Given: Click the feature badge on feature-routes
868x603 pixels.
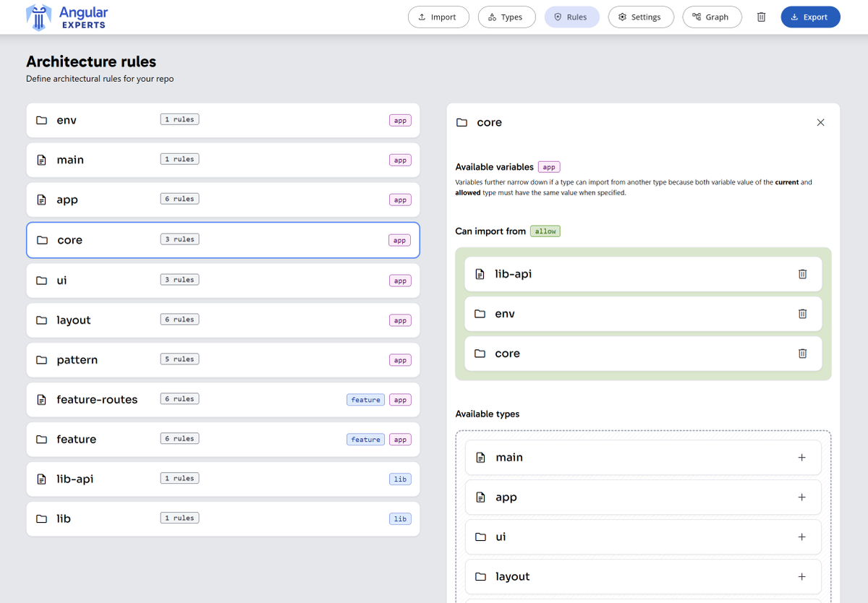Looking at the screenshot, I should click(x=365, y=399).
